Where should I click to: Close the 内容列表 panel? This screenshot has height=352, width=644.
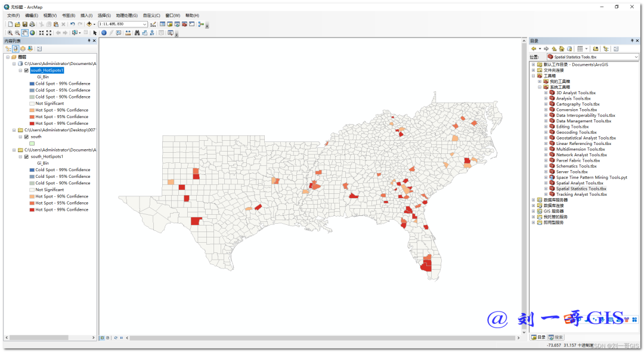click(94, 41)
